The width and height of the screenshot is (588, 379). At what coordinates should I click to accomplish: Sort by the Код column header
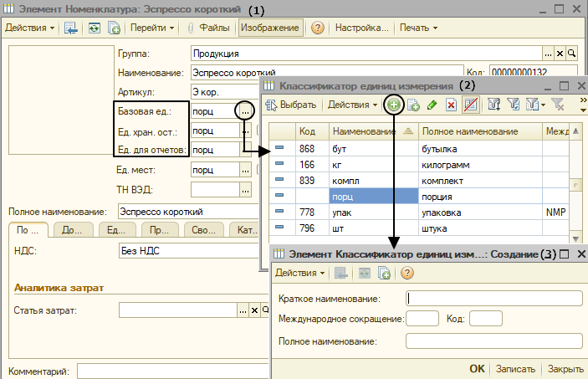pyautogui.click(x=312, y=131)
